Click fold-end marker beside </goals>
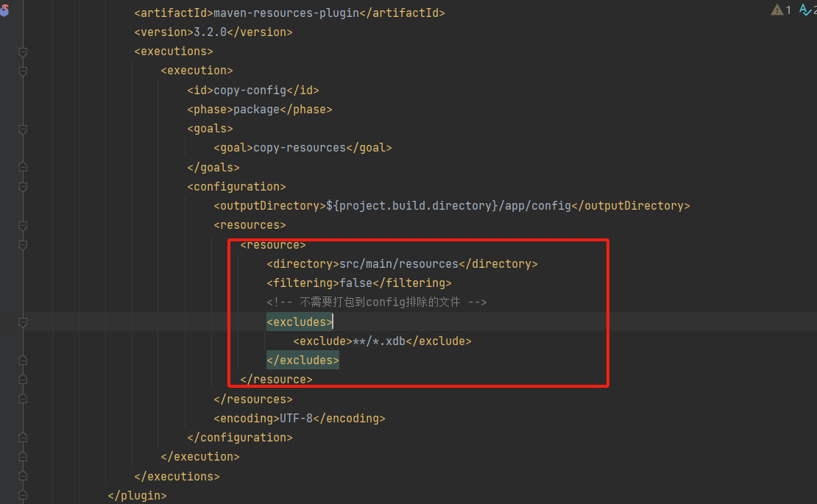817x504 pixels. tap(23, 168)
